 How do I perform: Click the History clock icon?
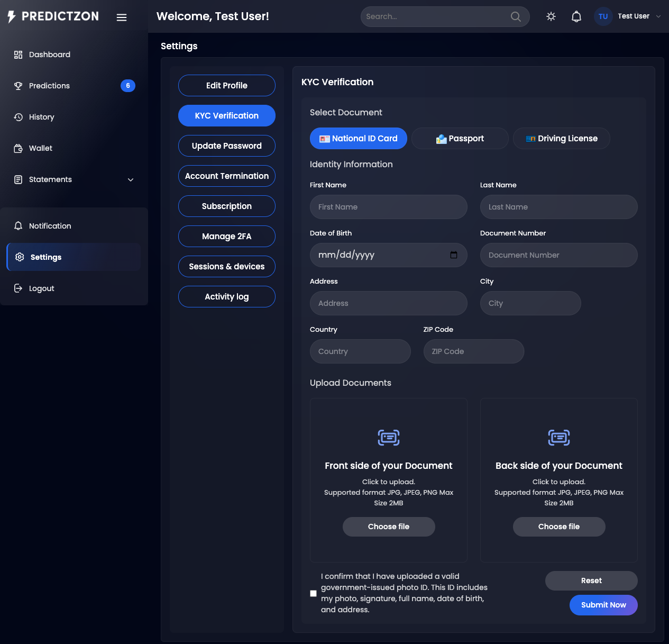coord(18,117)
